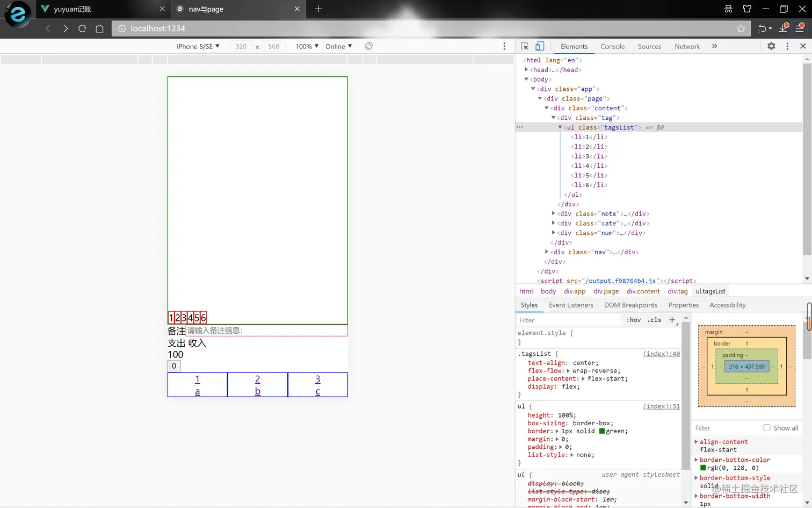Click the div.content breadcrumb
This screenshot has height=508, width=812.
coord(643,291)
